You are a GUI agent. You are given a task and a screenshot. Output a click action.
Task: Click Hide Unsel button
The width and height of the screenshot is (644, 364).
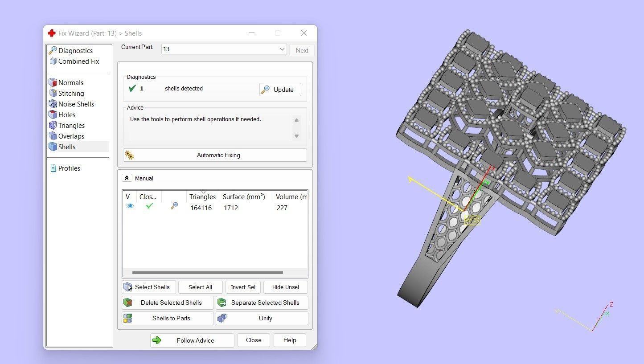point(286,287)
